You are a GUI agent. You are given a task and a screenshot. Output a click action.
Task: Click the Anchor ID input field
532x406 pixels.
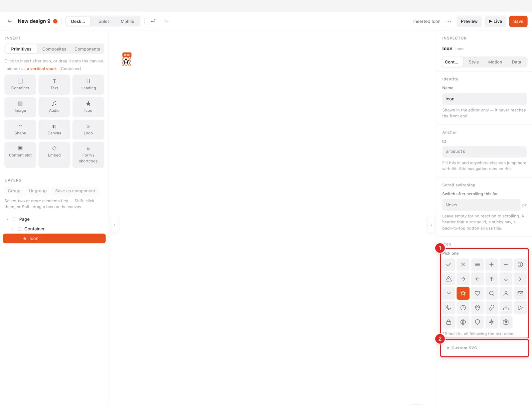coord(484,152)
